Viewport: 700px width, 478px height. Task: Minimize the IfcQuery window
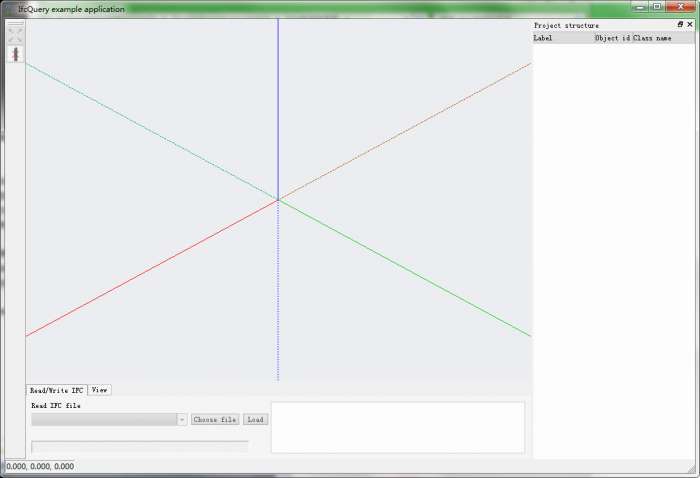640,7
